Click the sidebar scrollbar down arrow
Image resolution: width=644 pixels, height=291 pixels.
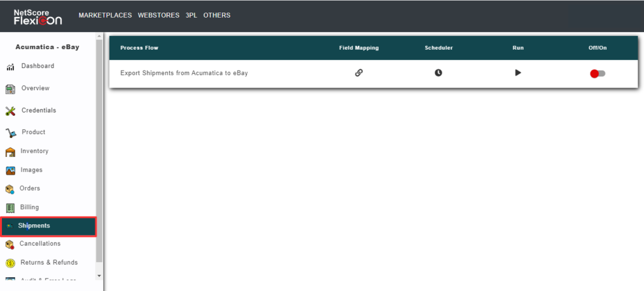(99, 275)
